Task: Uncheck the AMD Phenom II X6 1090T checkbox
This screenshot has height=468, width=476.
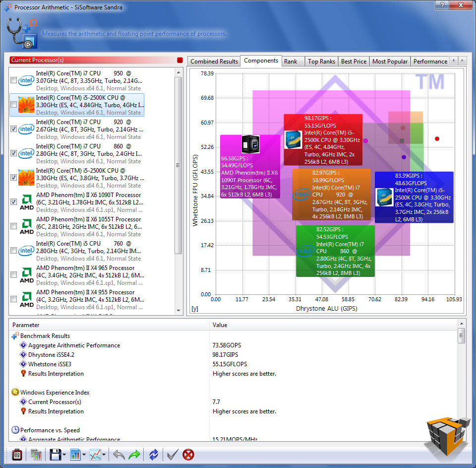Action: click(x=14, y=202)
